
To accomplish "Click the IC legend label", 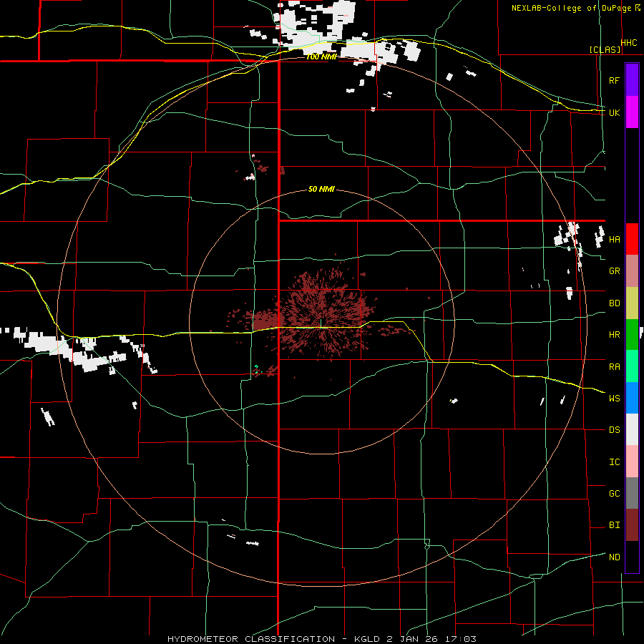I will pos(614,462).
